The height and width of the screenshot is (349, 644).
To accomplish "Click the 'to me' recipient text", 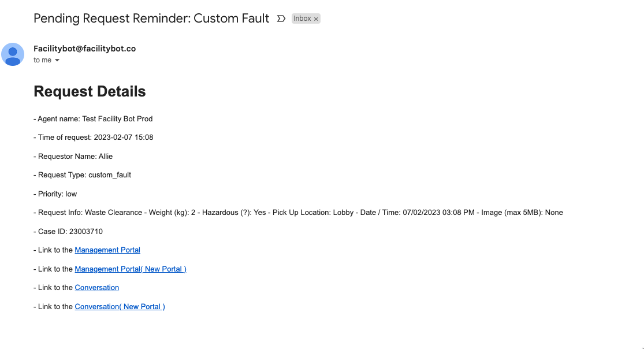I will pos(42,60).
